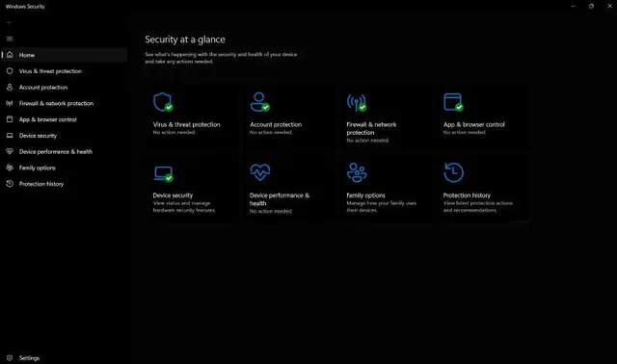The width and height of the screenshot is (617, 364).
Task: Open App & browser control from sidebar
Action: click(x=65, y=119)
